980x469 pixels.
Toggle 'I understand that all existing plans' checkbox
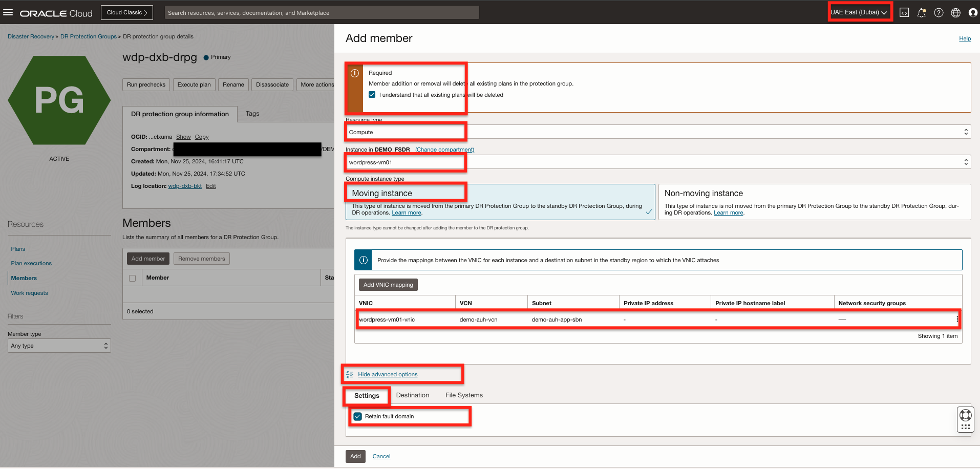[x=372, y=95]
